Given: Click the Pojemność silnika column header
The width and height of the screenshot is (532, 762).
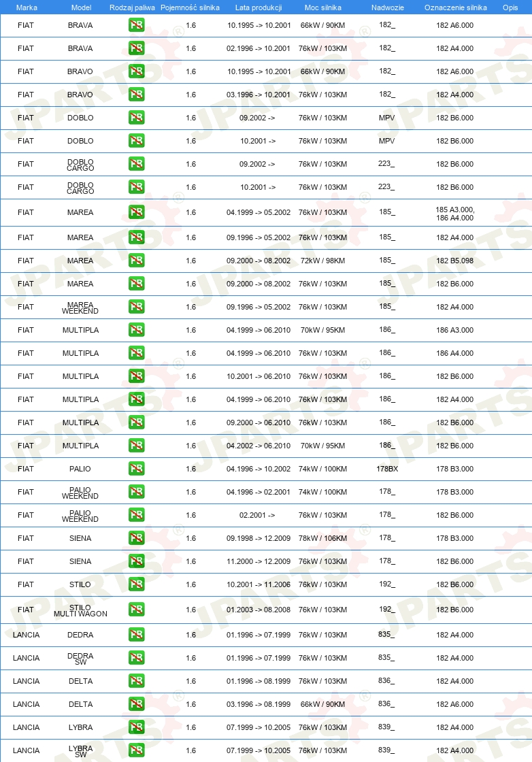Looking at the screenshot, I should click(x=190, y=7).
